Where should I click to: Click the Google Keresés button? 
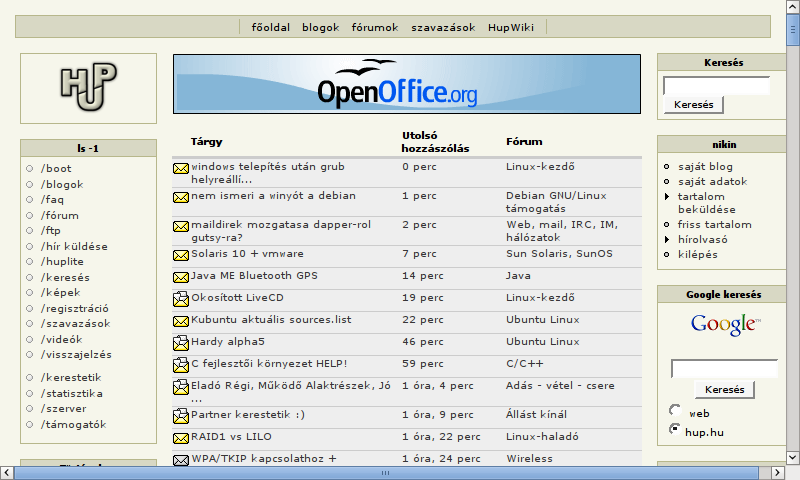(x=724, y=390)
